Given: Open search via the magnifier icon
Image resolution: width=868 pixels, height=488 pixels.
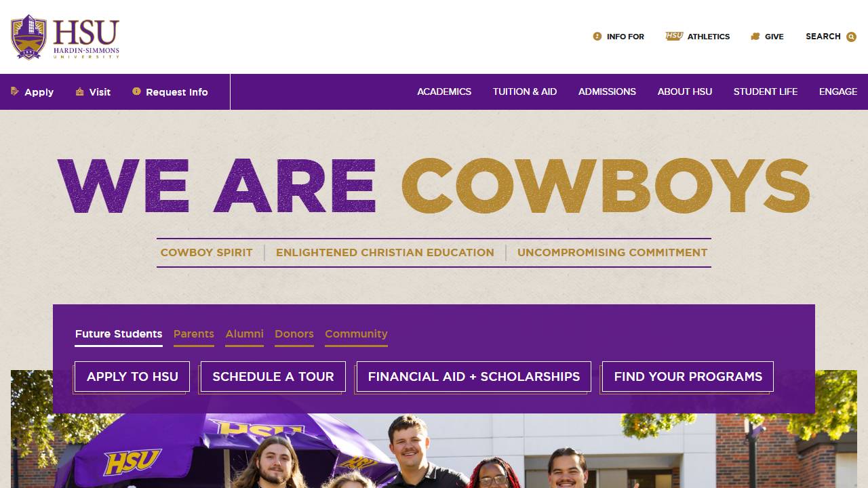Looking at the screenshot, I should [x=851, y=37].
